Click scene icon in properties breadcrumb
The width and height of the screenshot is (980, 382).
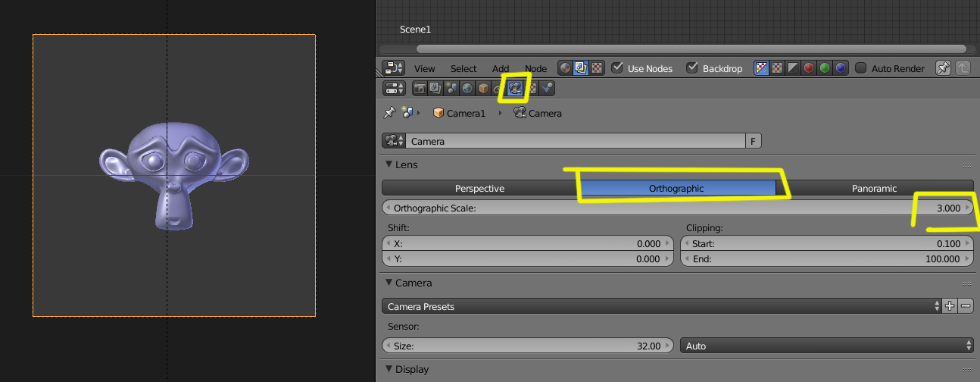coord(407,113)
